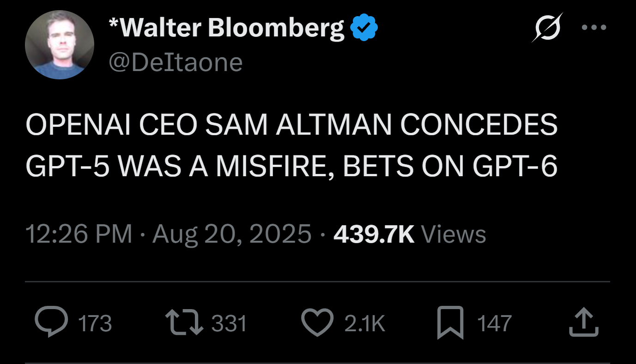636x364 pixels.
Task: Open the 439.7K view count
Action: pos(374,234)
